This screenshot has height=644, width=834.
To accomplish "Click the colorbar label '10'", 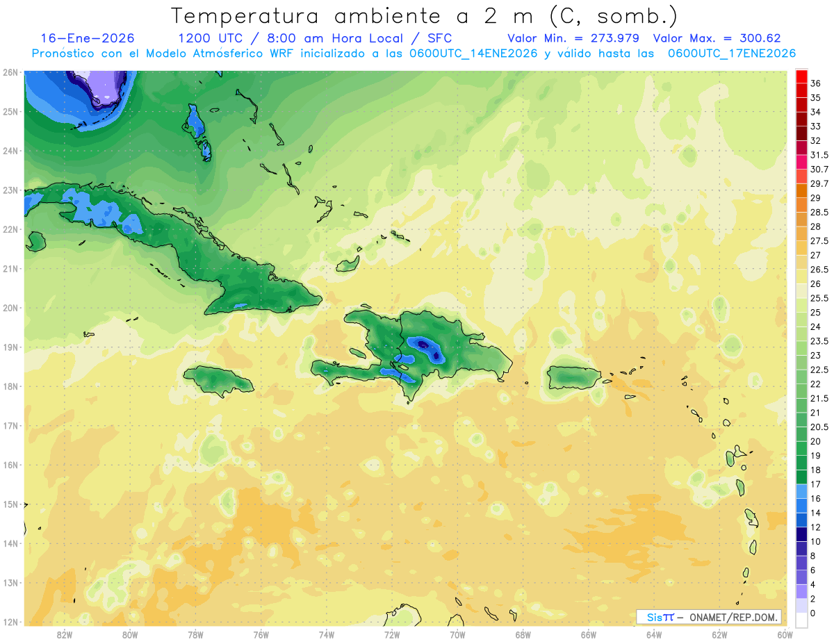I will point(816,541).
